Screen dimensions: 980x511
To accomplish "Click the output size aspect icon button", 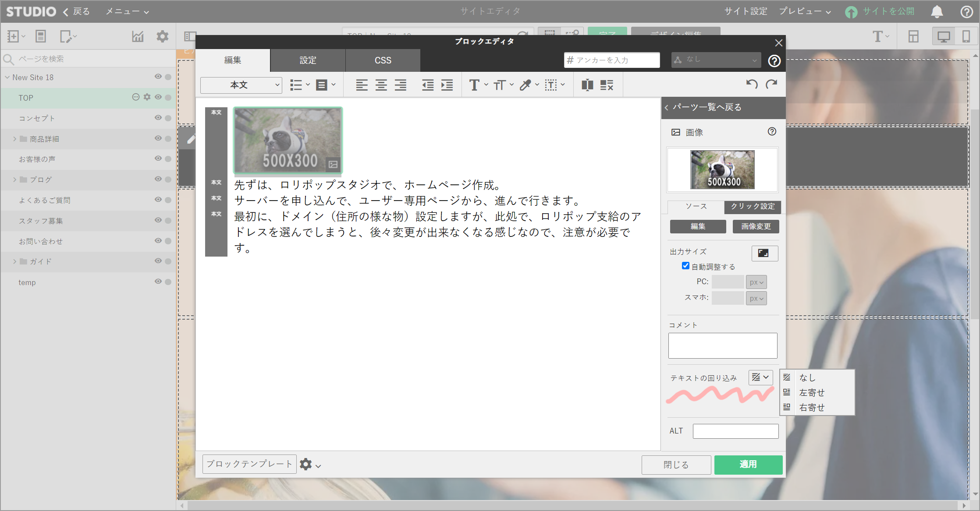I will (764, 253).
